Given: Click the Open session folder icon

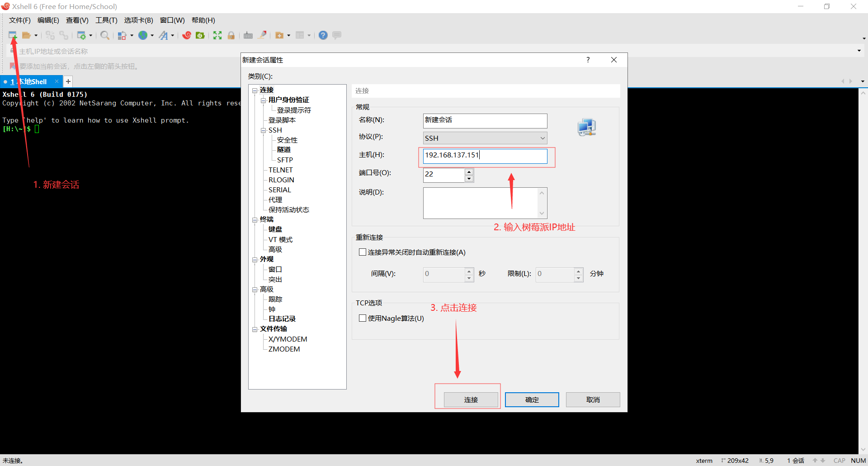Looking at the screenshot, I should (x=27, y=35).
